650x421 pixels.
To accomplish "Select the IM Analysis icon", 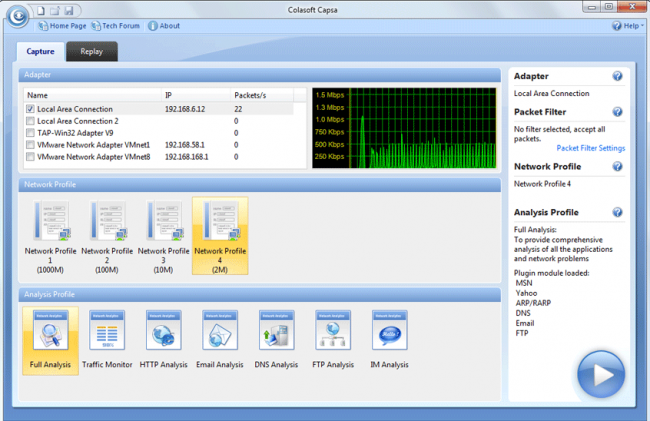I will (388, 328).
